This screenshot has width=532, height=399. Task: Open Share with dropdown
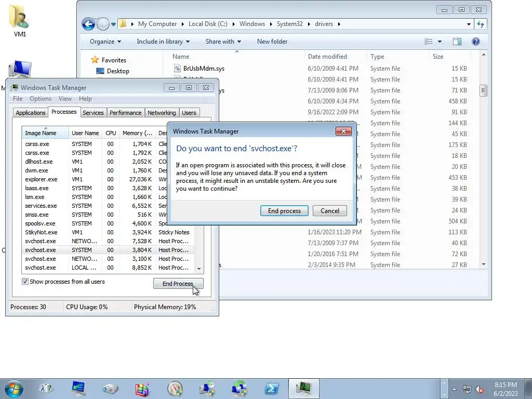point(223,42)
